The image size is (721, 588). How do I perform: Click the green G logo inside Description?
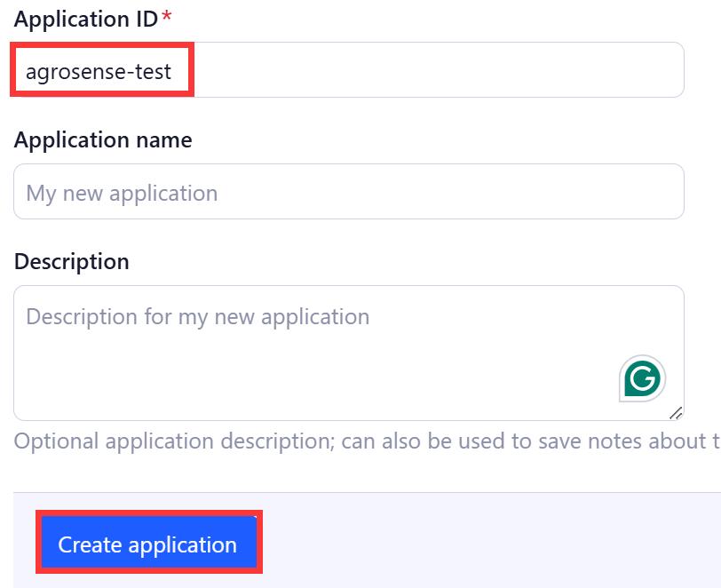click(x=642, y=378)
